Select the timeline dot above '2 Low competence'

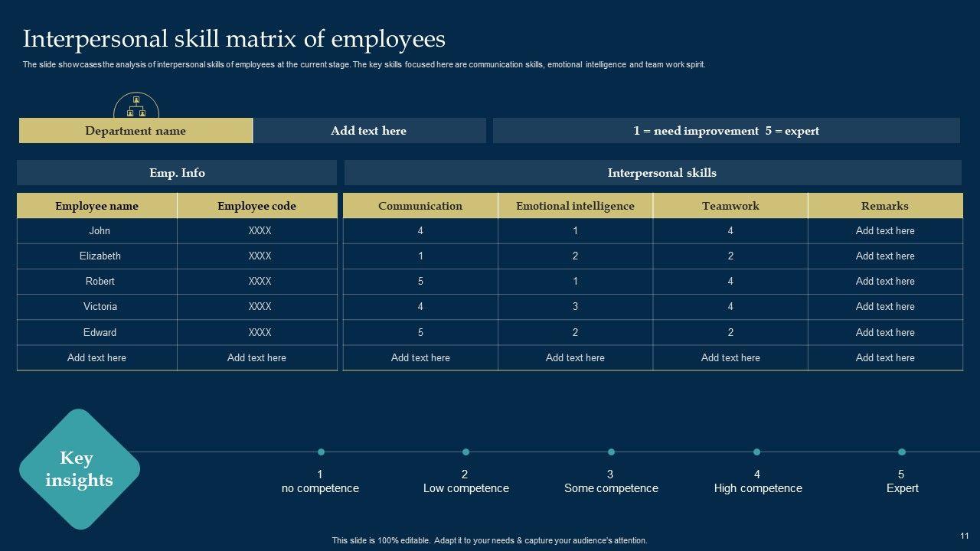pos(465,452)
